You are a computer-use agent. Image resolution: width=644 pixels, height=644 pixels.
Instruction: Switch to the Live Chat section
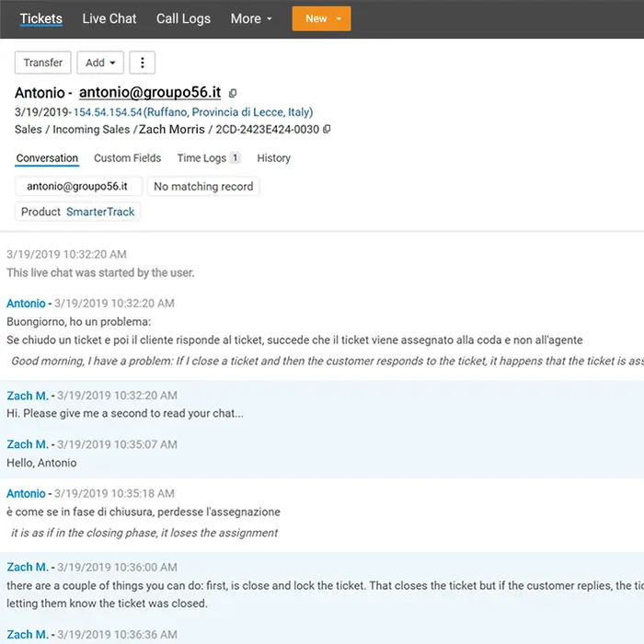[x=109, y=18]
